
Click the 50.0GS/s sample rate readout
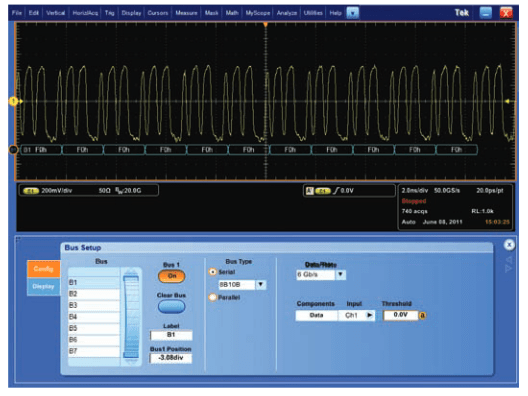(x=447, y=191)
